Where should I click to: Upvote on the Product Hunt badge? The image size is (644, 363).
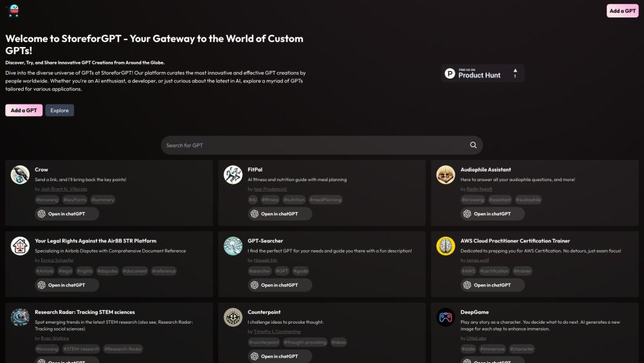(515, 73)
